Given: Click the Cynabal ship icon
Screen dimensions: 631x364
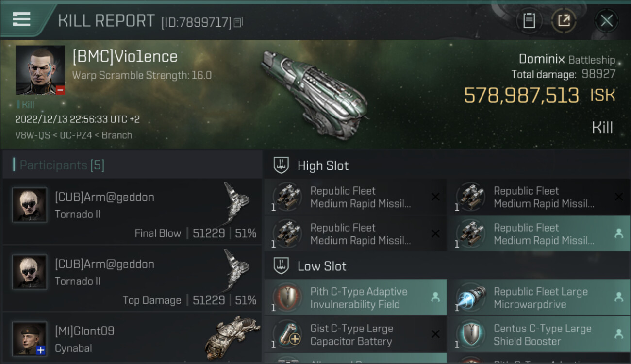Looking at the screenshot, I should (232, 338).
